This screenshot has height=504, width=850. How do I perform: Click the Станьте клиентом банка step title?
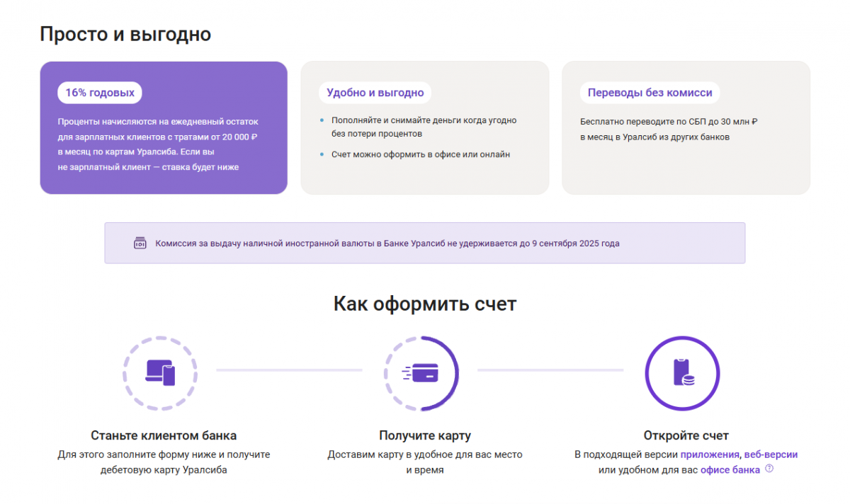tap(164, 435)
